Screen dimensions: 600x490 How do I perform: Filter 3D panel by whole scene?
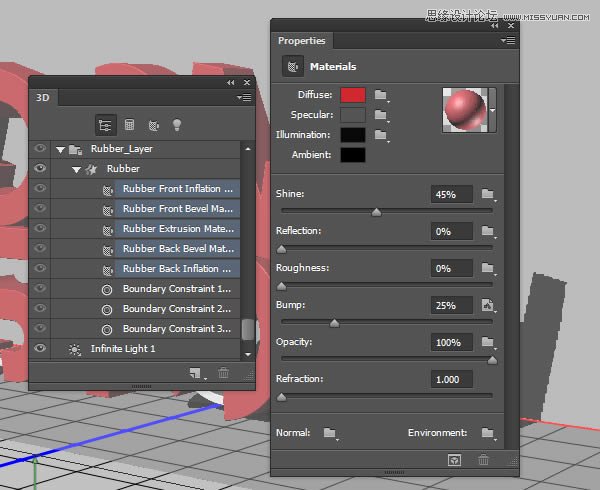coord(106,125)
